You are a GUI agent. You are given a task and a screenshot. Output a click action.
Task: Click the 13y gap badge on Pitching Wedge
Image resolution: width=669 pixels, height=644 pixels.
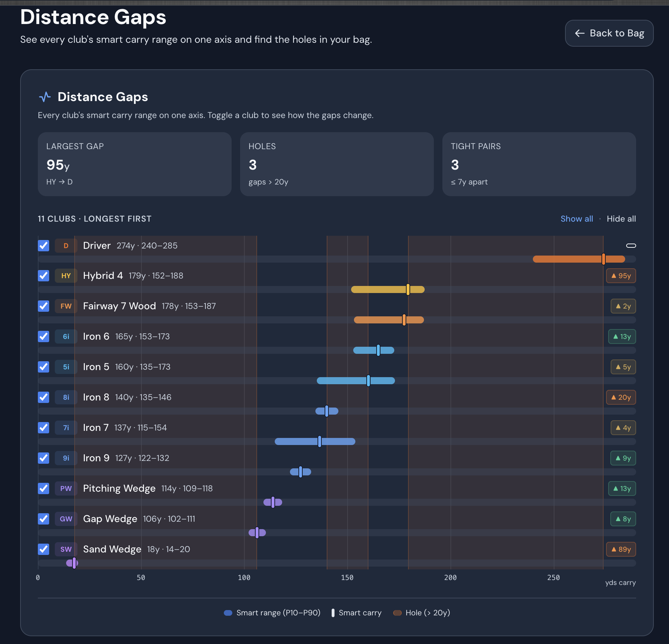pos(622,489)
